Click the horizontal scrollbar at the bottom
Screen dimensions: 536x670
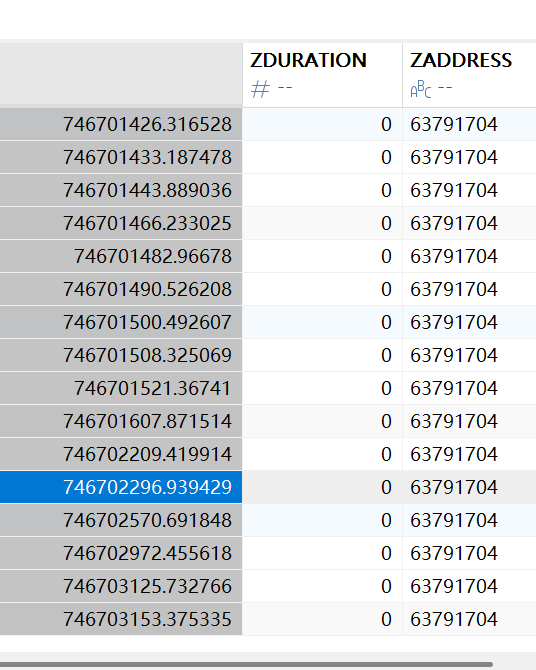[246, 664]
